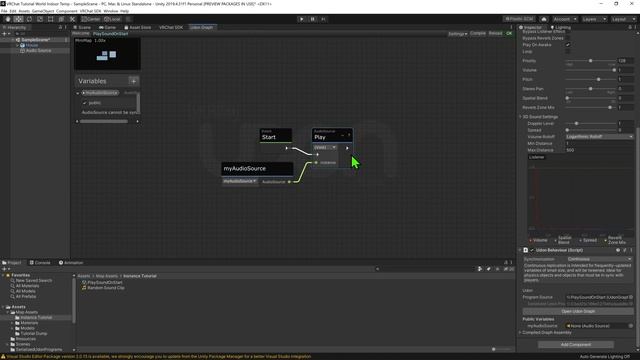Viewport: 640px width, 360px height.
Task: Switch to the Asset Store tab
Action: click(138, 27)
